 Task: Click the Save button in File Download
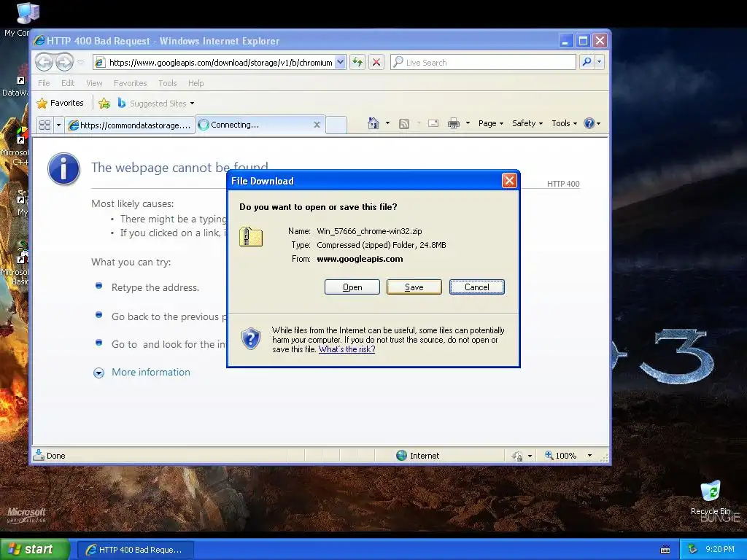pos(414,287)
